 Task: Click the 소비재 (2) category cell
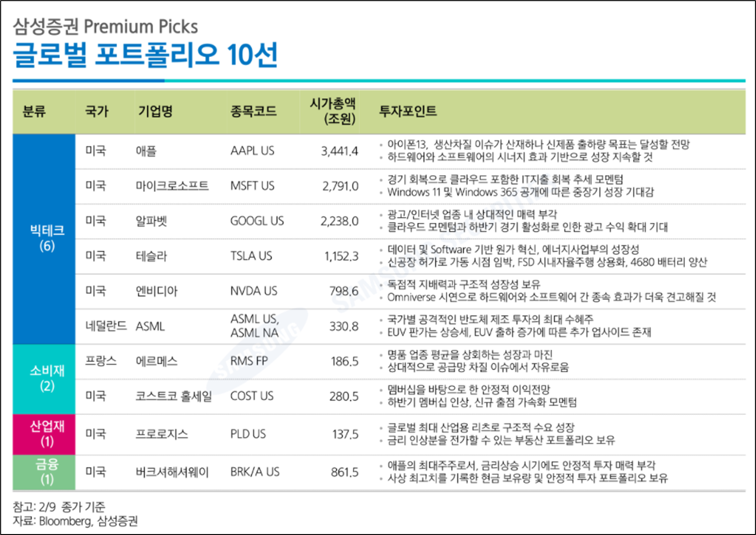[44, 379]
